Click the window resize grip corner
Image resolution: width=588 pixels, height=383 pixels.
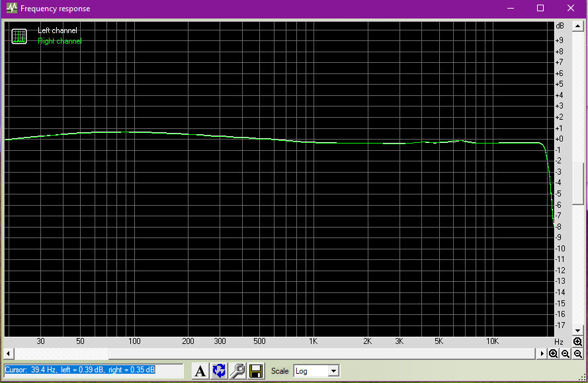[x=582, y=378]
